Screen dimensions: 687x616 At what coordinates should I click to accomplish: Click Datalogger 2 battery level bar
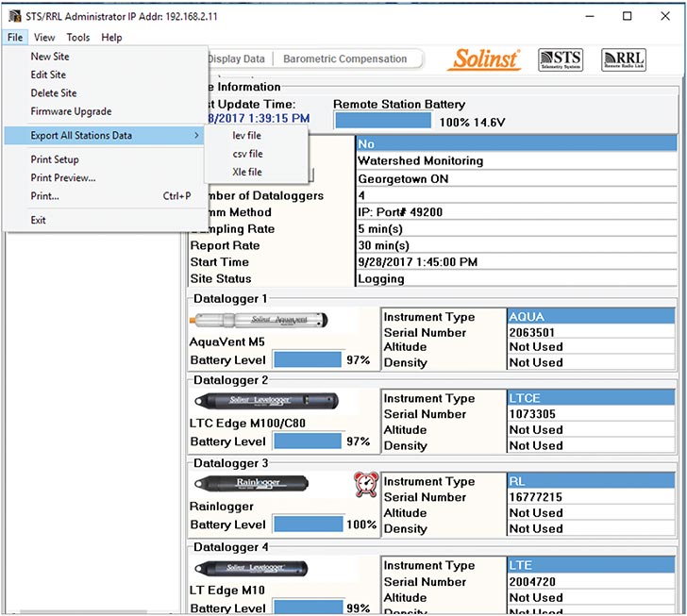307,441
